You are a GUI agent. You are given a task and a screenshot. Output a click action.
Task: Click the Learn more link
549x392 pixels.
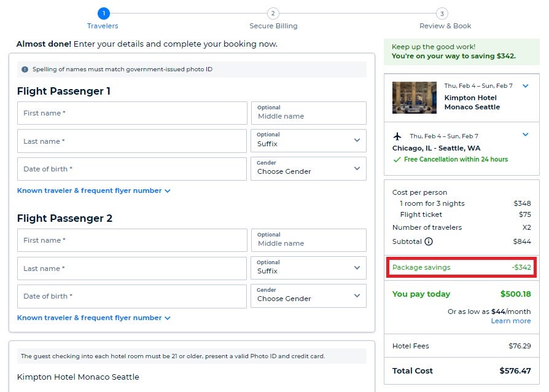511,321
